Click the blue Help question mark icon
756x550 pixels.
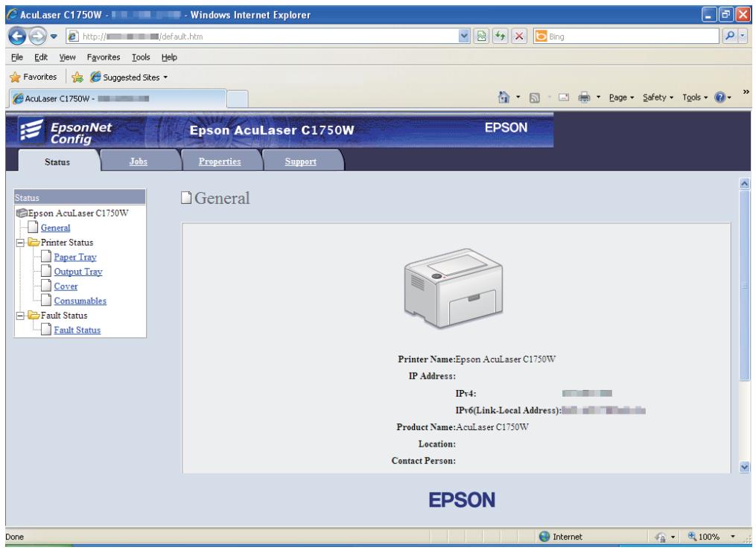click(x=720, y=97)
